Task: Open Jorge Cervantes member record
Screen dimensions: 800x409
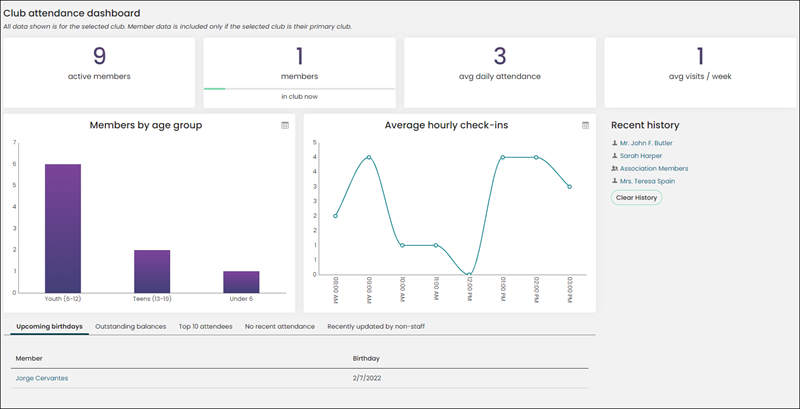Action: pyautogui.click(x=42, y=378)
